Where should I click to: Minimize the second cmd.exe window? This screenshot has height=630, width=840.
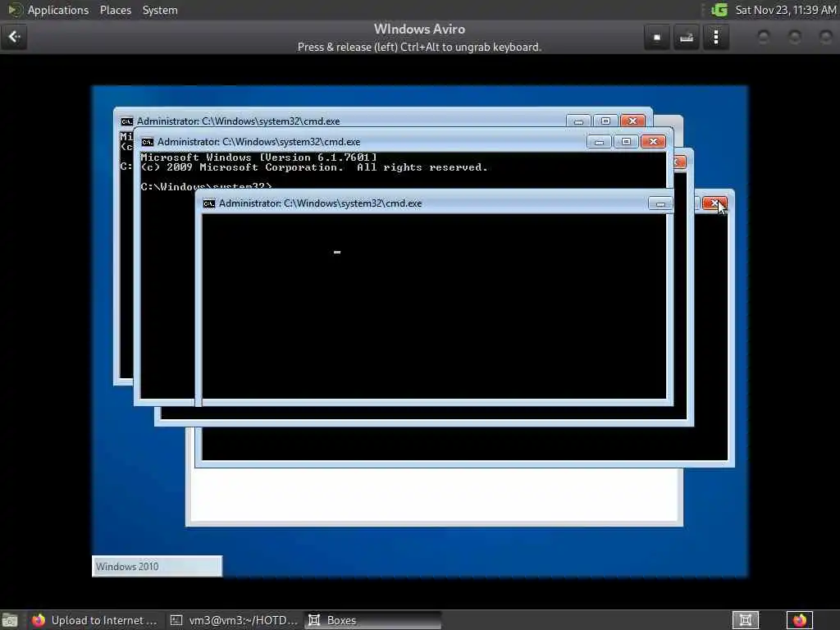point(599,141)
